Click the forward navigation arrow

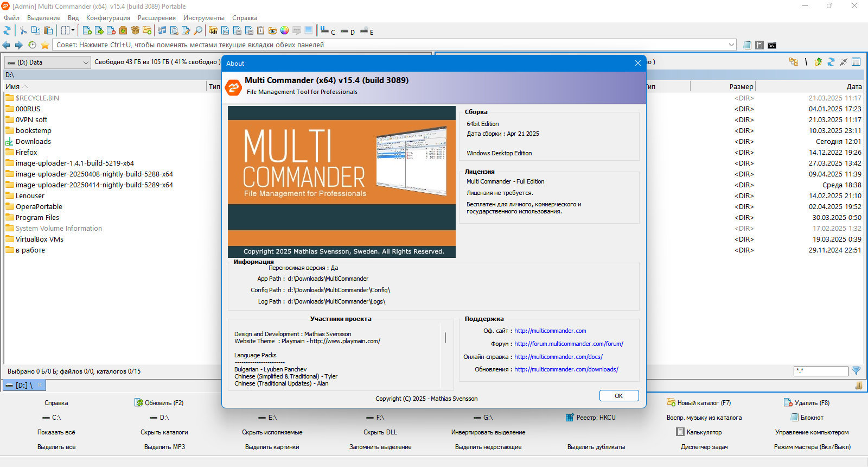[18, 45]
